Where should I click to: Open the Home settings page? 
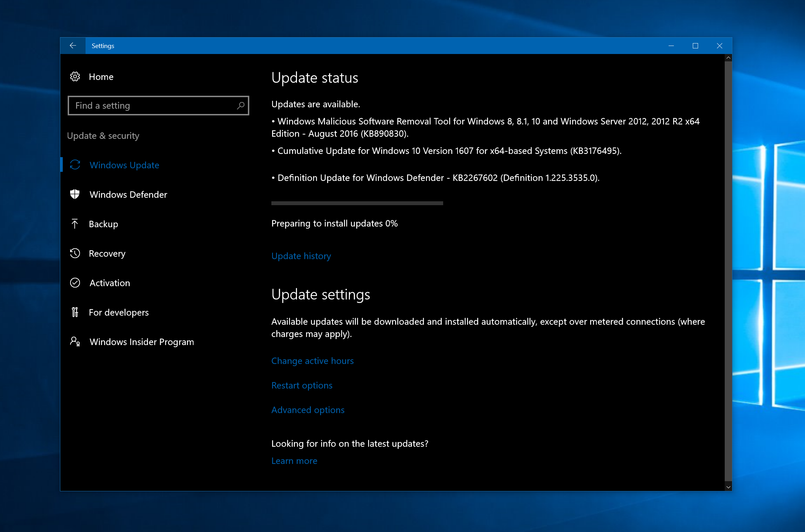click(x=101, y=77)
